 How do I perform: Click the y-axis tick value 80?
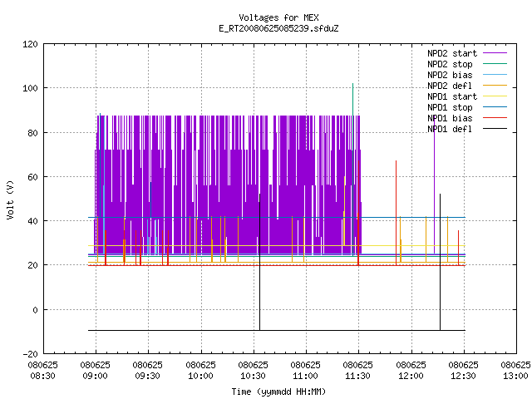32,133
